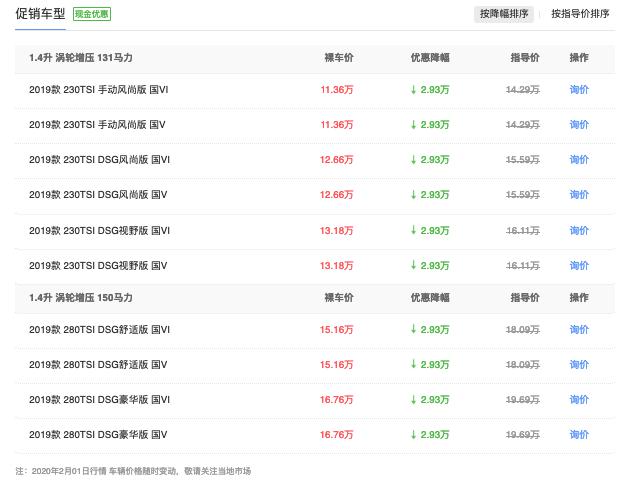Image resolution: width=619 pixels, height=490 pixels.
Task: Click guide price 14.29万 in 手动风尚版 国V row
Action: click(523, 125)
